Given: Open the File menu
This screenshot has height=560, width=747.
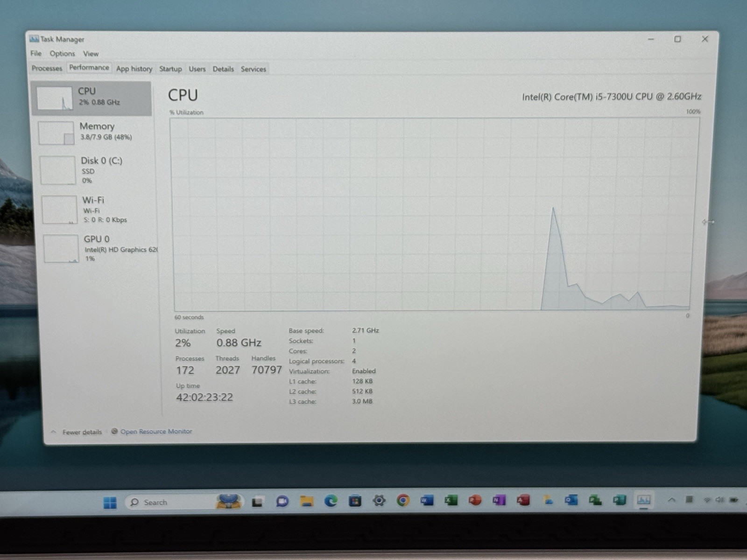Looking at the screenshot, I should point(36,54).
